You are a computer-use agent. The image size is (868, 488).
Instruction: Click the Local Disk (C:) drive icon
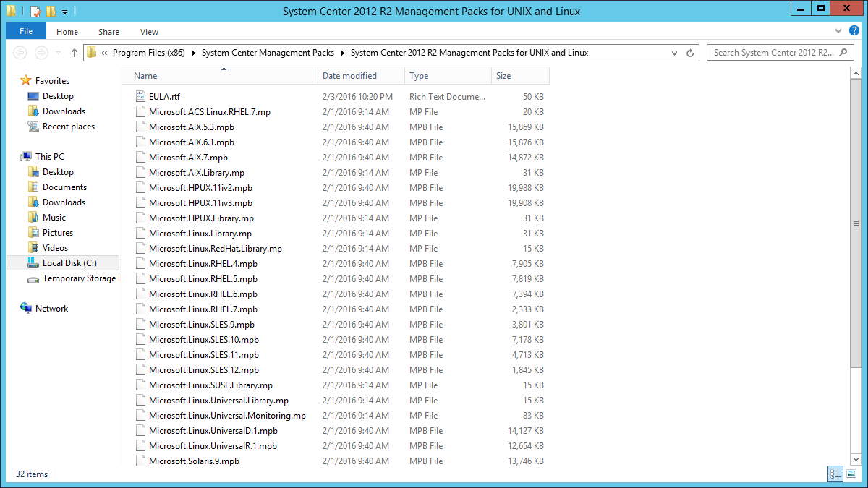coord(33,262)
